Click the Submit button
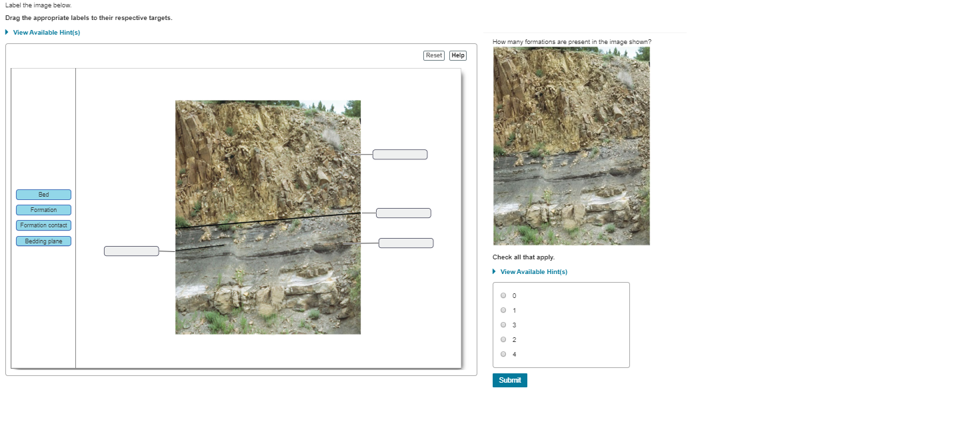The height and width of the screenshot is (424, 980). pyautogui.click(x=509, y=380)
